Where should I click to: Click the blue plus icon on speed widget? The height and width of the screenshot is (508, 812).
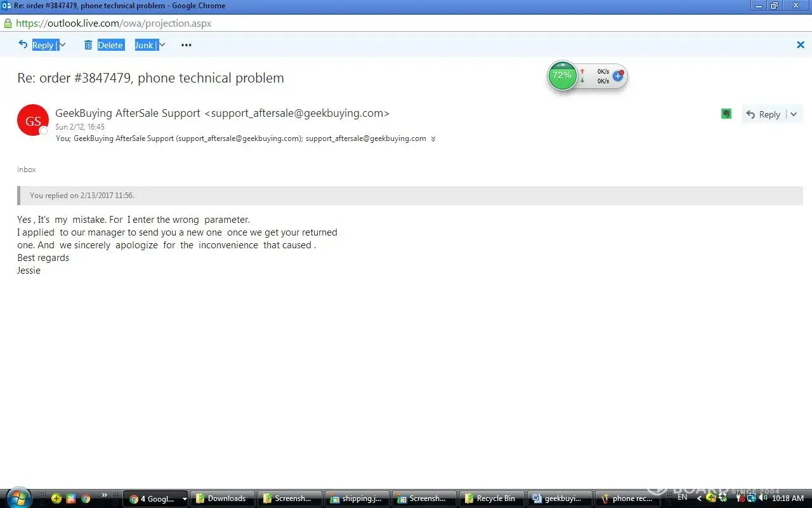618,76
